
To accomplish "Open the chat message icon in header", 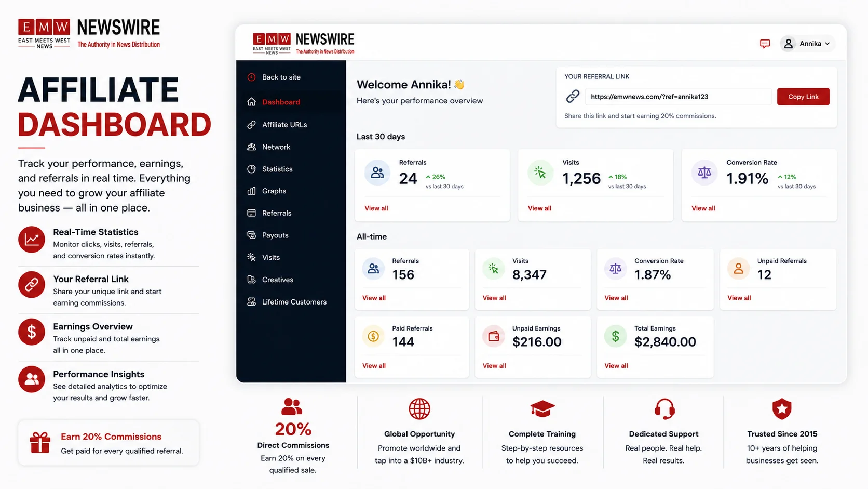I will pyautogui.click(x=765, y=44).
